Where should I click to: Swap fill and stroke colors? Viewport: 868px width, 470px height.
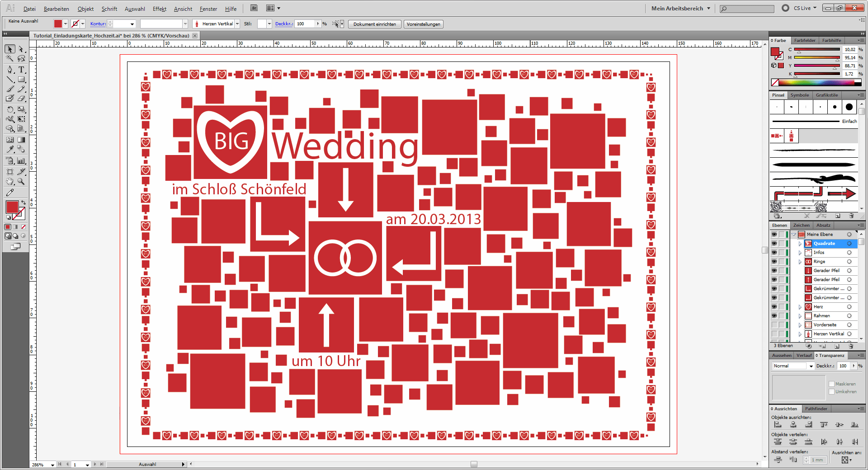[x=24, y=202]
